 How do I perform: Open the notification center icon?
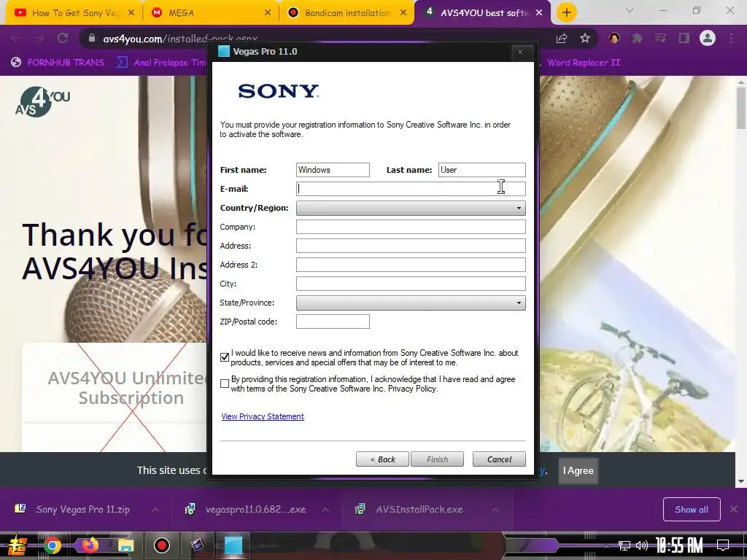723,545
